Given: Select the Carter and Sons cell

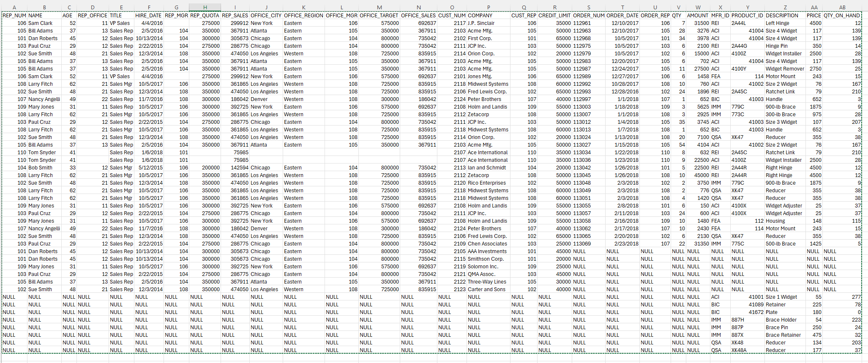Looking at the screenshot, I should point(488,289).
